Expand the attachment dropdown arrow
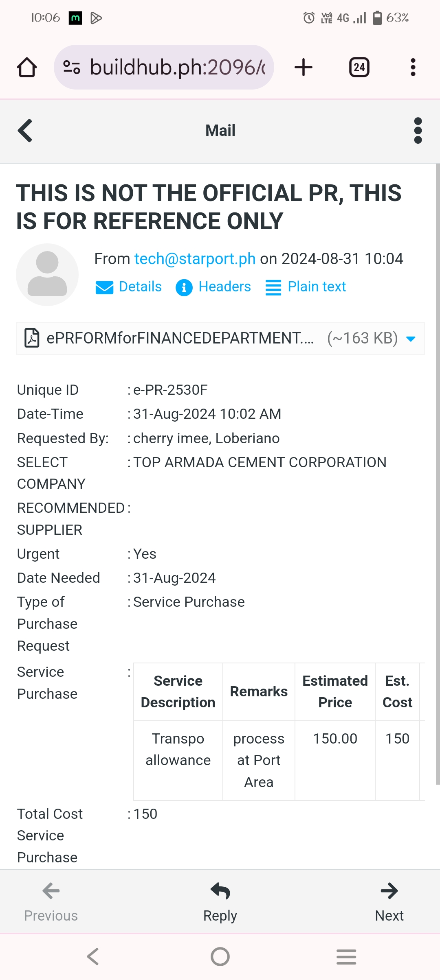 tap(411, 339)
